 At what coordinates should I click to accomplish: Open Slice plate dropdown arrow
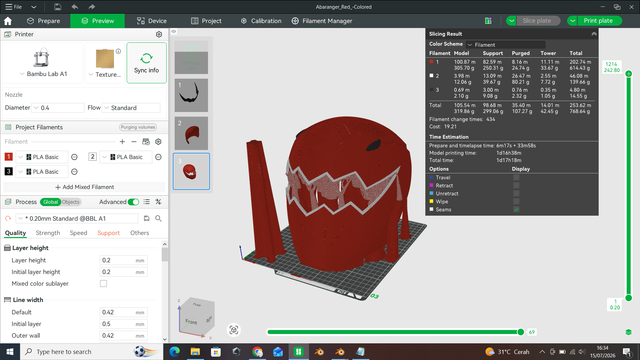point(511,21)
